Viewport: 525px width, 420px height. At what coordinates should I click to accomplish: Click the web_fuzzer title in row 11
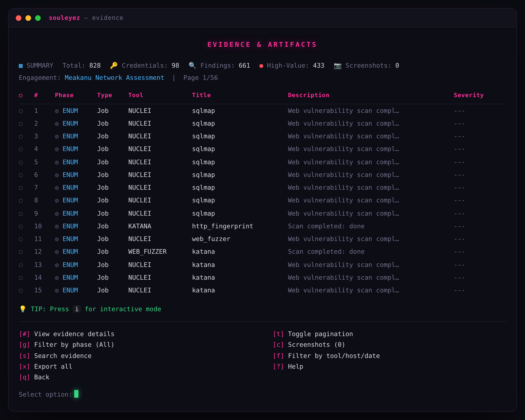[211, 239]
